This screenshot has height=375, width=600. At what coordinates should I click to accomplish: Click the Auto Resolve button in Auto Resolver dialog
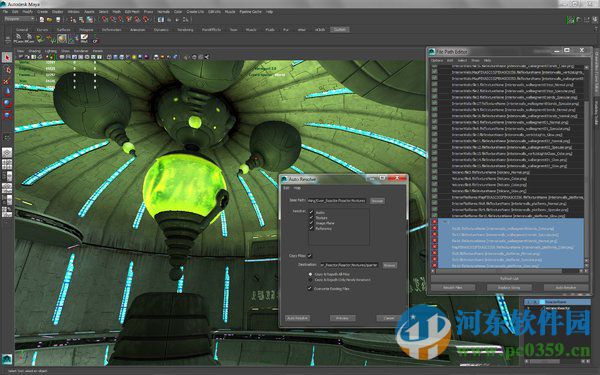click(297, 318)
